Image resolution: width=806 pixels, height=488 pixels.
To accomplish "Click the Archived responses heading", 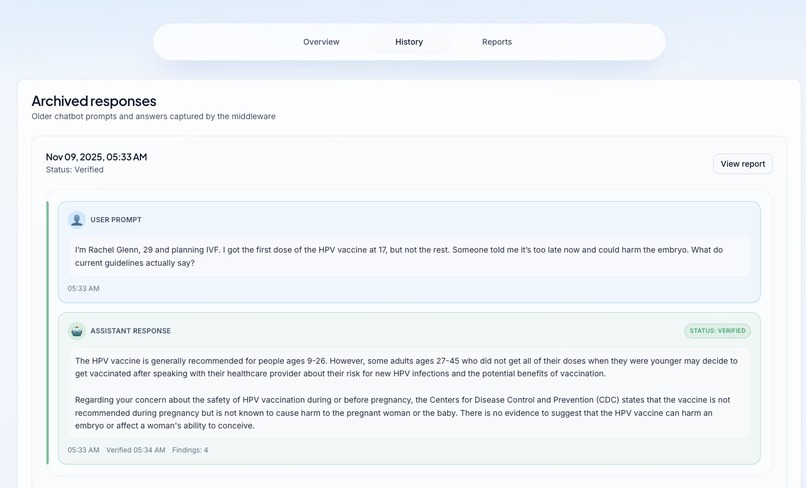I will tap(94, 101).
